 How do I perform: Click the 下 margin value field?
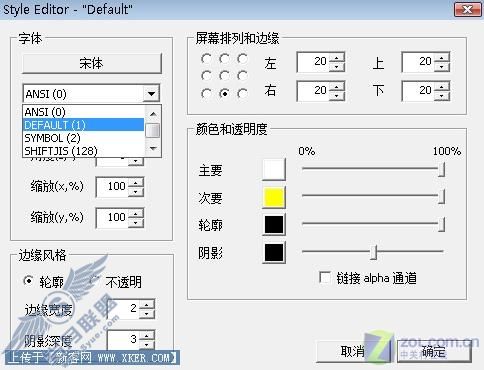(419, 91)
